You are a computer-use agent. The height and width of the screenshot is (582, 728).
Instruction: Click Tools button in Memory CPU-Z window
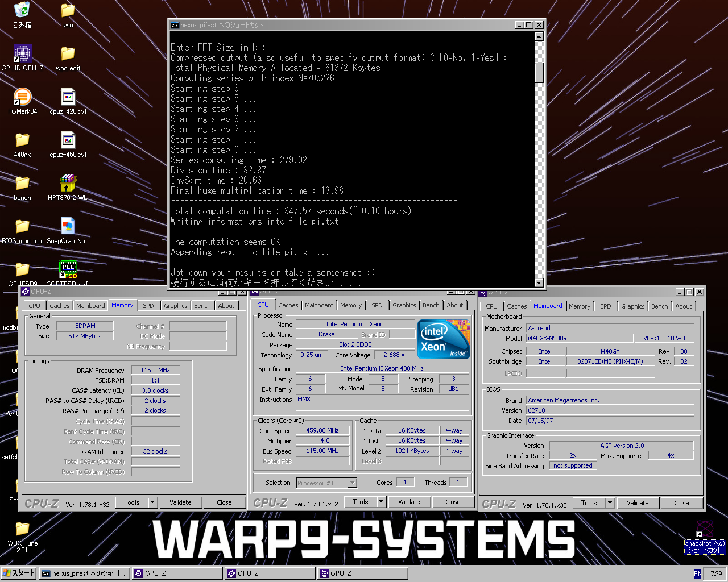132,502
